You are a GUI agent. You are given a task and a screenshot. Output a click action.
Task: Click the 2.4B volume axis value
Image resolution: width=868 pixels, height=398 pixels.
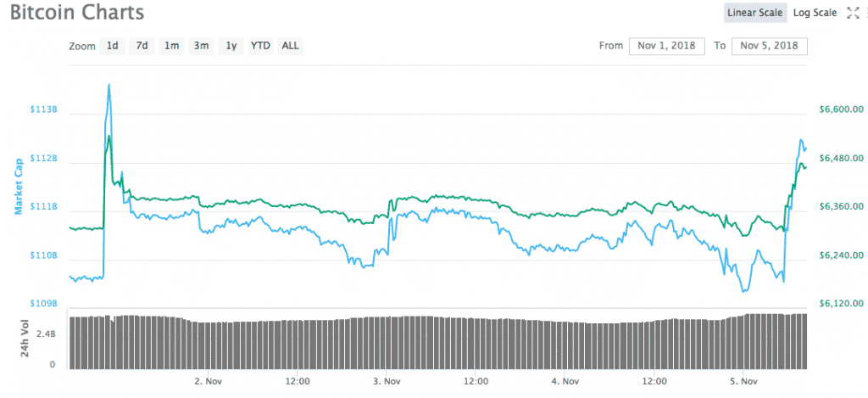[46, 334]
